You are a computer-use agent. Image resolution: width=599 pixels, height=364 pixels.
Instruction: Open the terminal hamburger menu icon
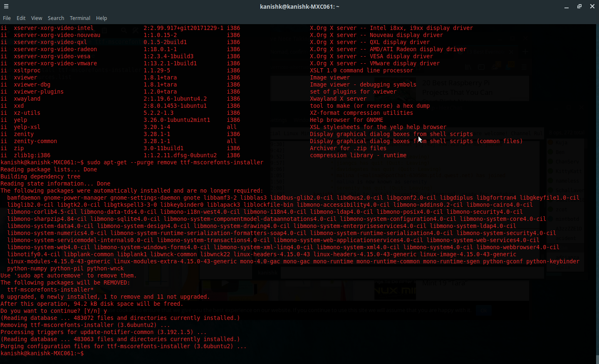pos(6,6)
